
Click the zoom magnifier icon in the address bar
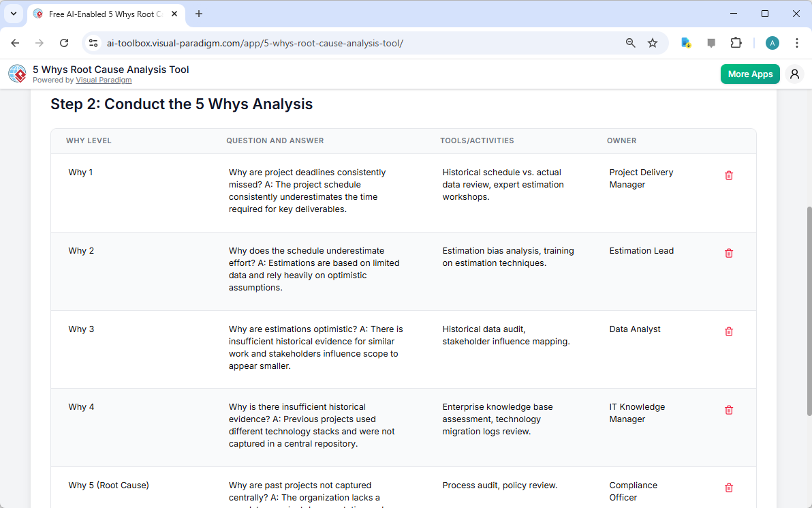630,42
